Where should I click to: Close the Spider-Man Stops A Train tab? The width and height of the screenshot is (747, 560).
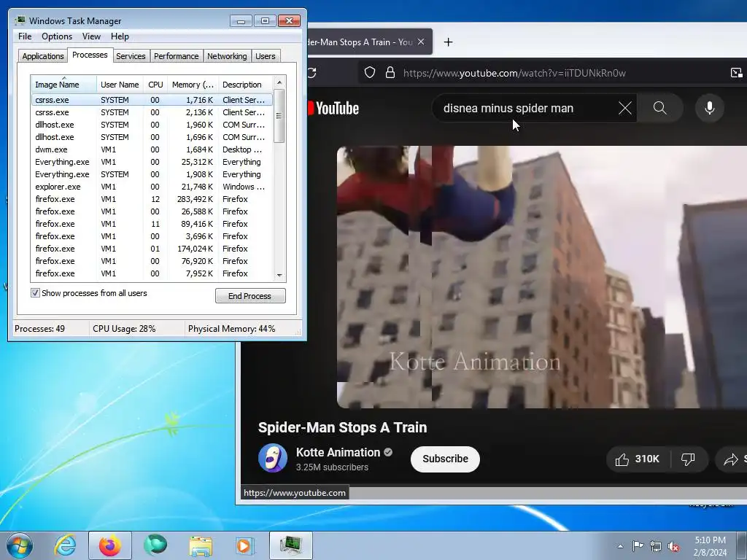point(421,42)
